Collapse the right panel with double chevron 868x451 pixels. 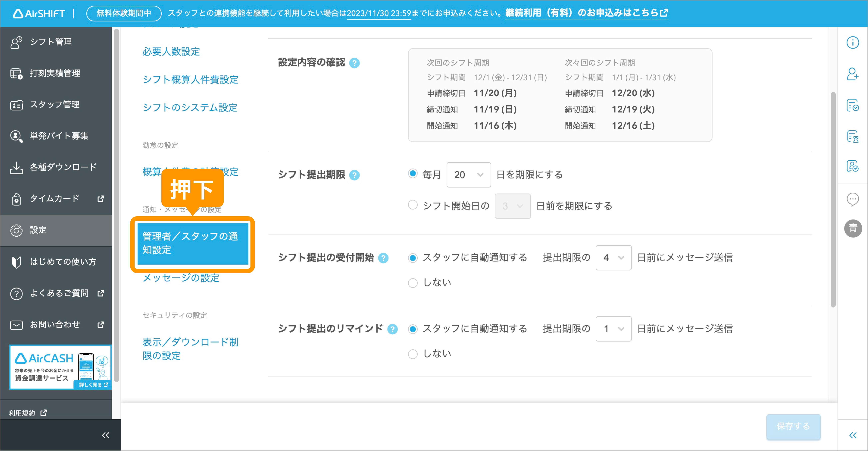click(853, 435)
